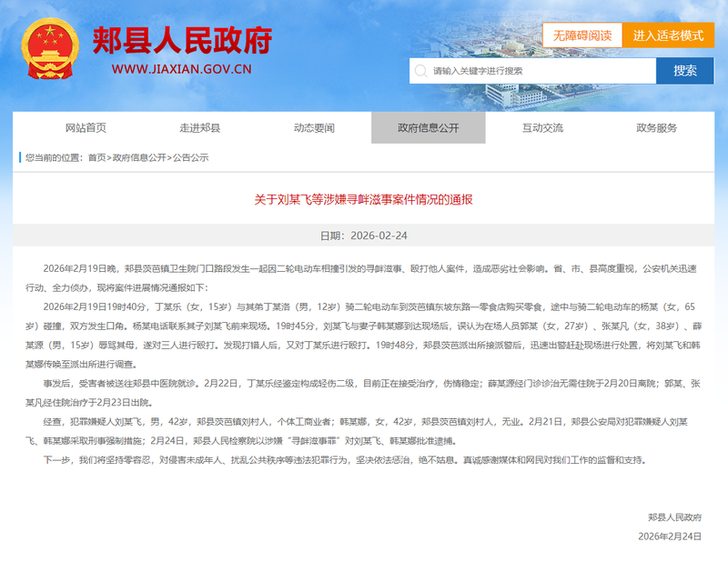Click the red article title about 刘某飞
The image size is (728, 562).
pos(363,199)
